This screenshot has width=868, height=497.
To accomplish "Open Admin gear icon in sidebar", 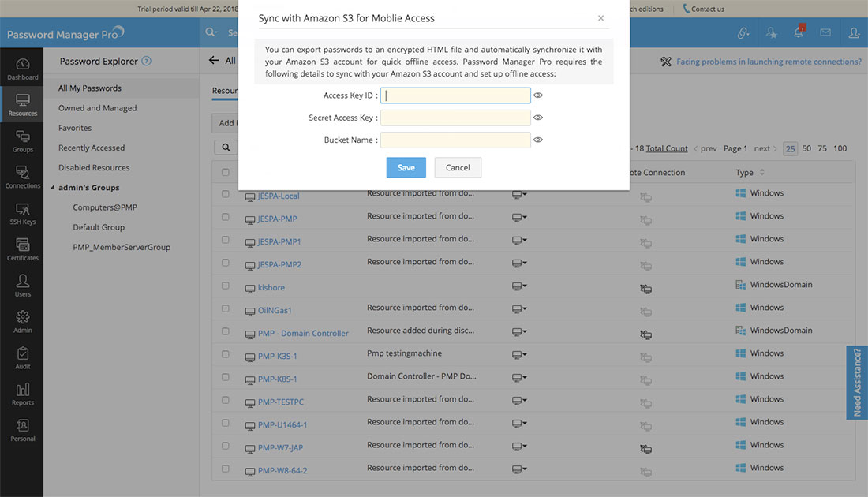I will (22, 321).
